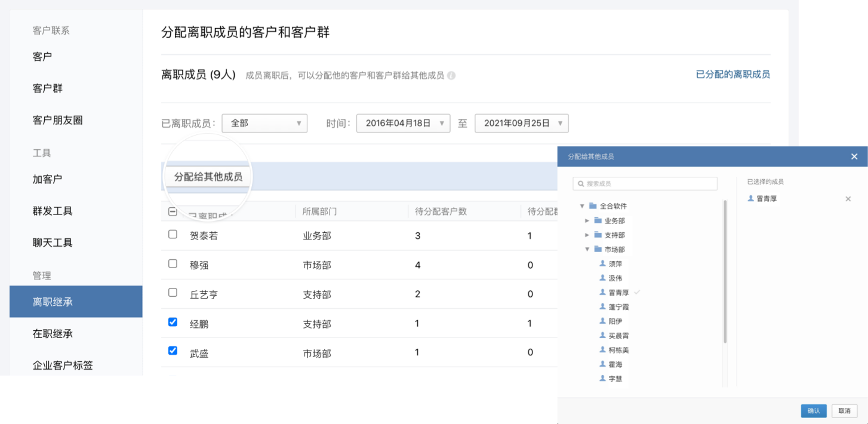The width and height of the screenshot is (868, 424).
Task: Collapse the 市场部 department tree node
Action: [x=587, y=250]
